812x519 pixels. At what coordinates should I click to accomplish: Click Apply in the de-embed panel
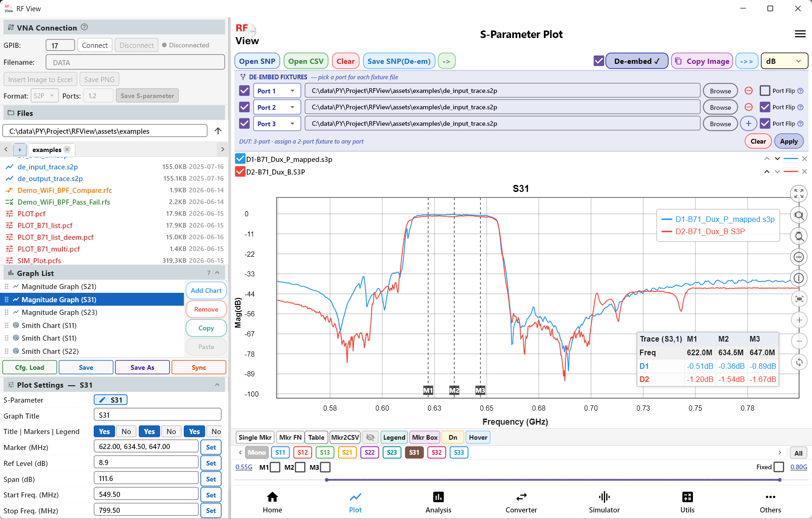tap(789, 141)
